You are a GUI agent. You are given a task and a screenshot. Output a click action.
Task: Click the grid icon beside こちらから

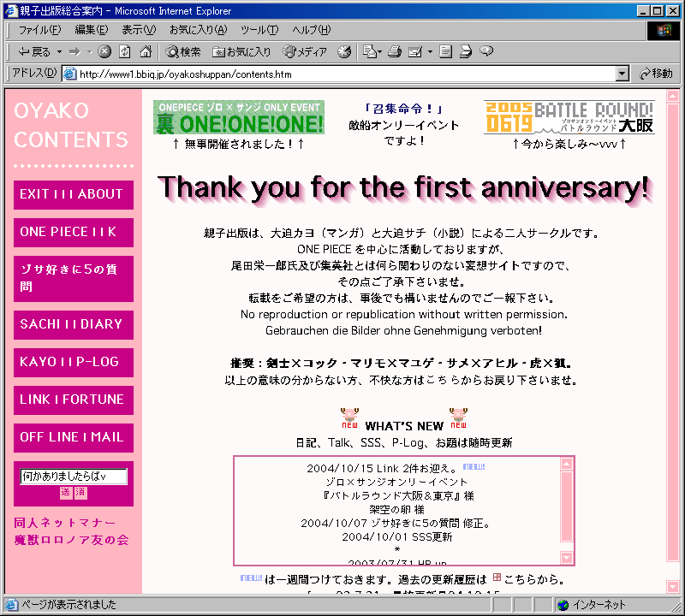tap(497, 577)
